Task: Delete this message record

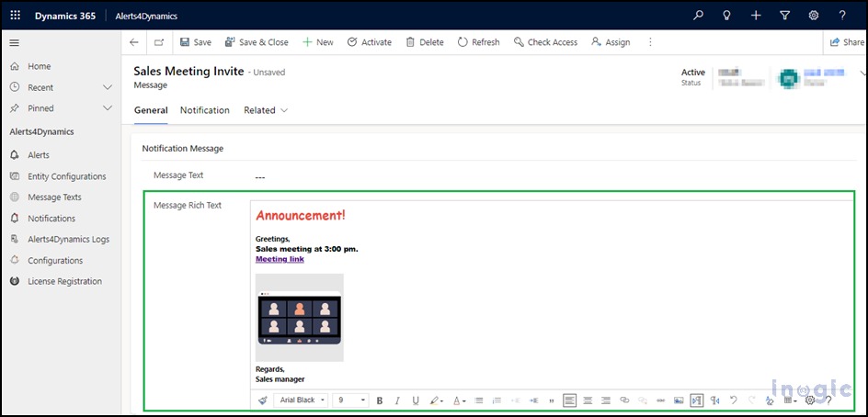Action: point(425,42)
